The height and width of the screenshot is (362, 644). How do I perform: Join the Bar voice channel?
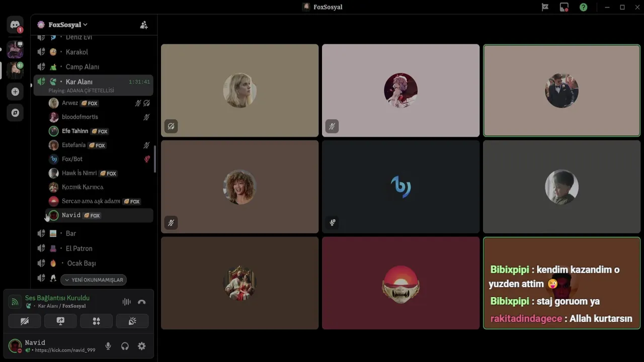[94, 233]
